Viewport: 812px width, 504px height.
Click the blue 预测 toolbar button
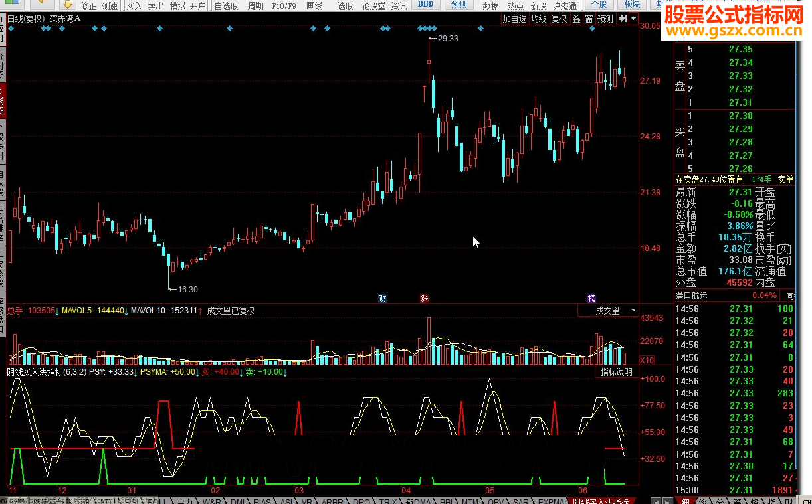tap(458, 5)
